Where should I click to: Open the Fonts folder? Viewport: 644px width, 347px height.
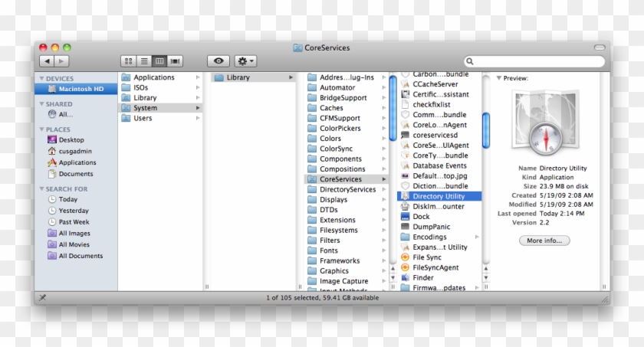tap(347, 250)
